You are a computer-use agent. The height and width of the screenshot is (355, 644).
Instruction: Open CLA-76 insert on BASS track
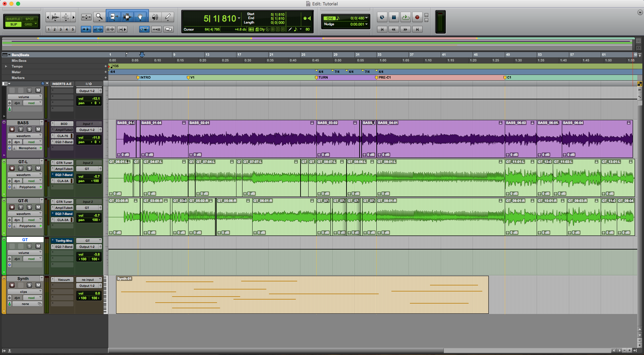point(62,136)
